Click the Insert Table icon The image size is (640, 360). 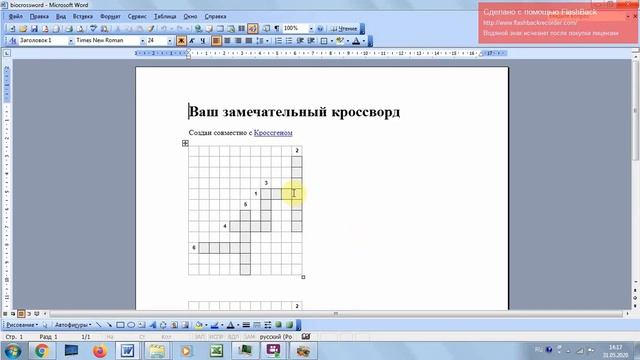click(220, 29)
